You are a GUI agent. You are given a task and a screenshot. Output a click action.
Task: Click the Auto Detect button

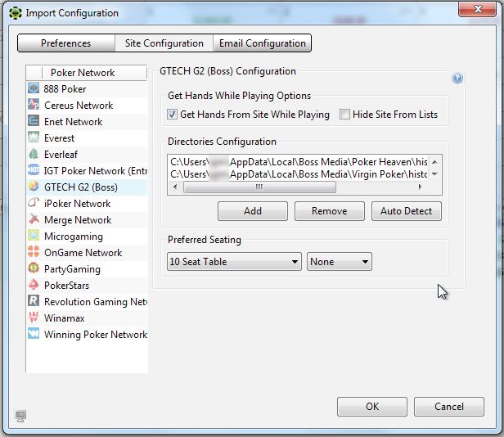coord(407,211)
